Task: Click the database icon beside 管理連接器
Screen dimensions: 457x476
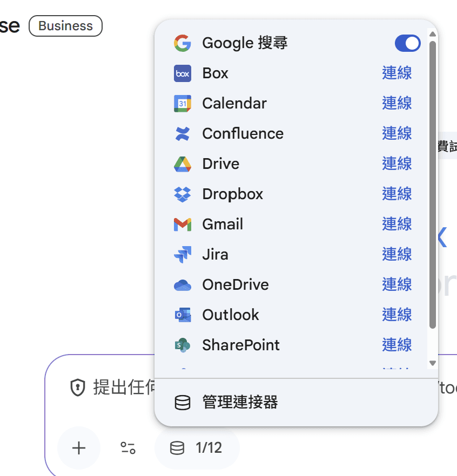Action: 183,403
